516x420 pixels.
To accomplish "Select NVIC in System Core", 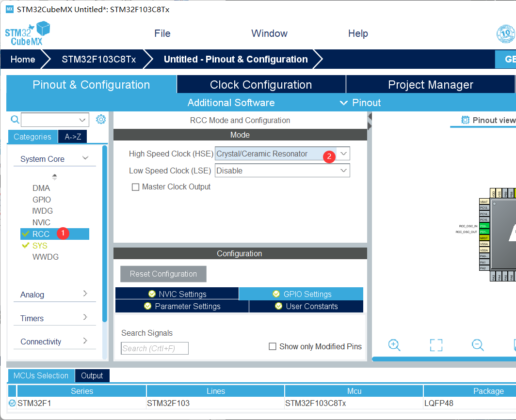I will [42, 222].
